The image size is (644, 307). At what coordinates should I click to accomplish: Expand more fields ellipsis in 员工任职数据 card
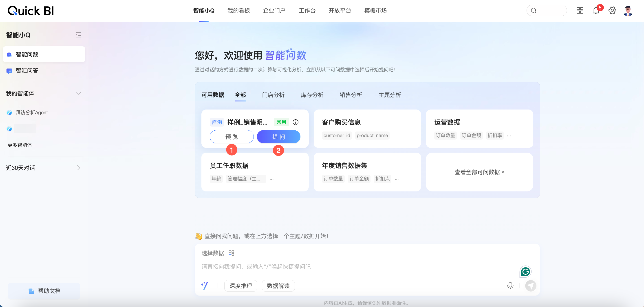pyautogui.click(x=271, y=179)
